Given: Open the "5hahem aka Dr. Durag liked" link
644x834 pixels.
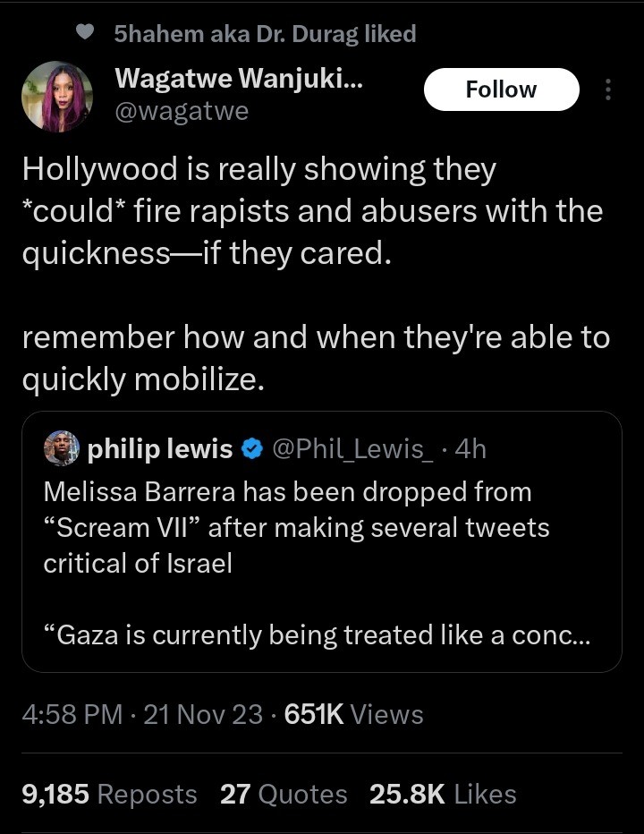Looking at the screenshot, I should tap(265, 34).
